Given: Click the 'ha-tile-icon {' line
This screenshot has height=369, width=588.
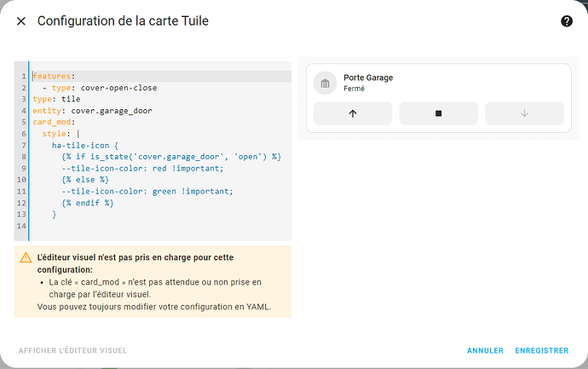Looking at the screenshot, I should (85, 146).
